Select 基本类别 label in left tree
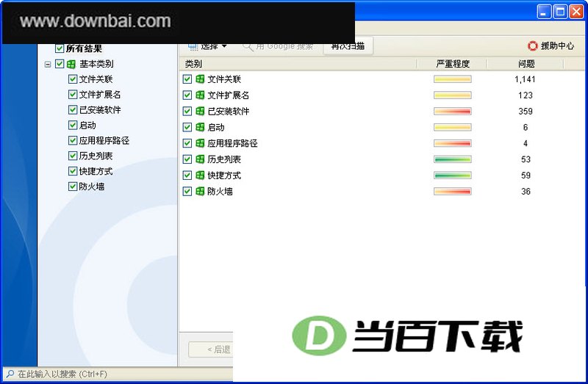Viewport: 588px width, 384px height. tap(96, 64)
